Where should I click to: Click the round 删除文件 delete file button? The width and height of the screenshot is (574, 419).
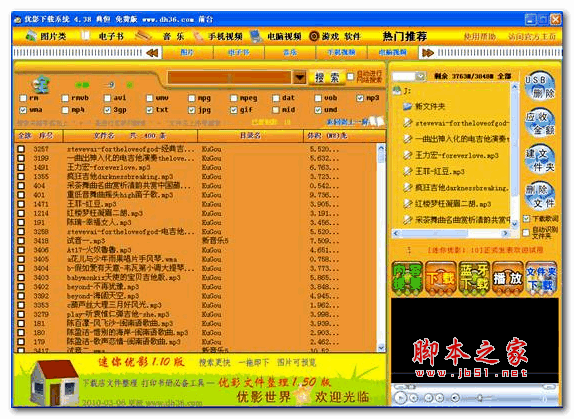coord(540,196)
